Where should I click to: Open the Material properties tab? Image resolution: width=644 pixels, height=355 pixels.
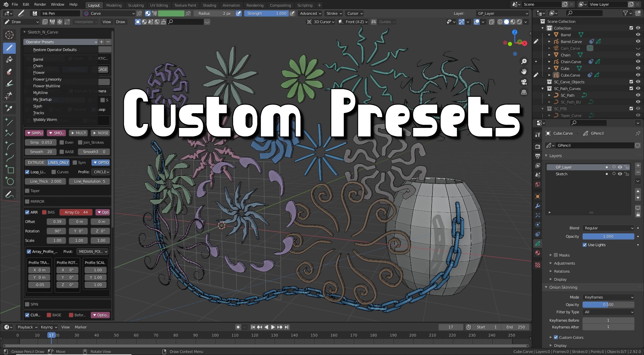click(538, 253)
